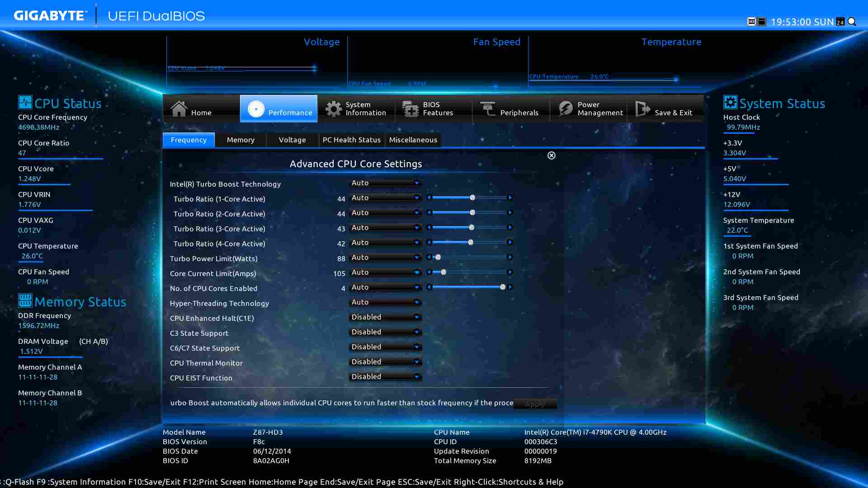Select the Miscellaneous tab
This screenshot has width=868, height=488.
pos(413,140)
